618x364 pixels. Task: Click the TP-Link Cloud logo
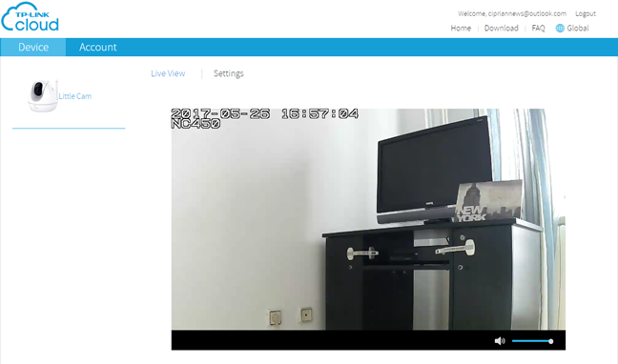click(30, 17)
